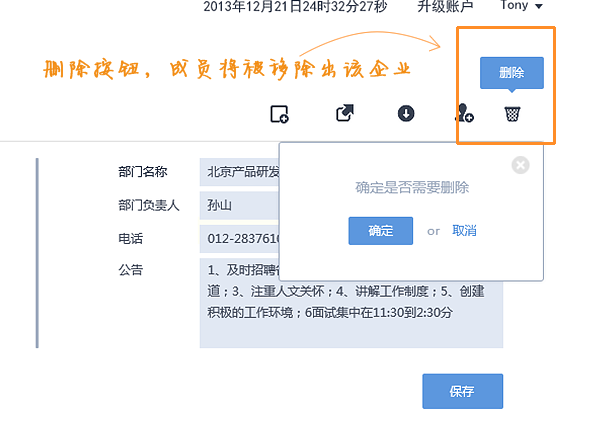
Task: Click the export share arrow icon
Action: coord(345,113)
